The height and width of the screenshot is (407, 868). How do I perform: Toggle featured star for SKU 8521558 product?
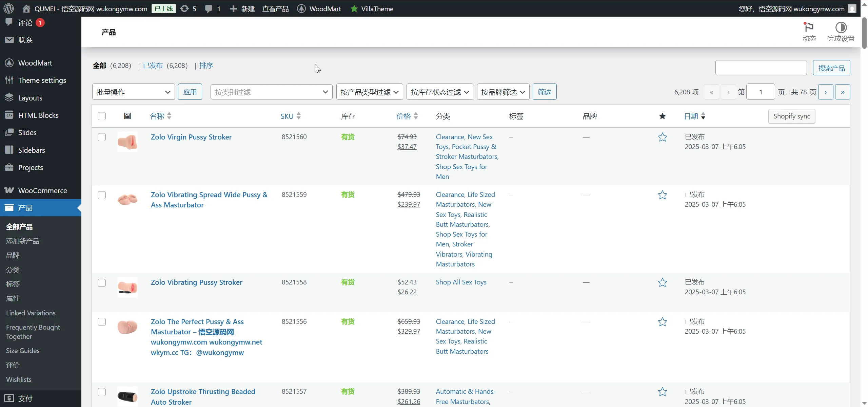tap(662, 282)
